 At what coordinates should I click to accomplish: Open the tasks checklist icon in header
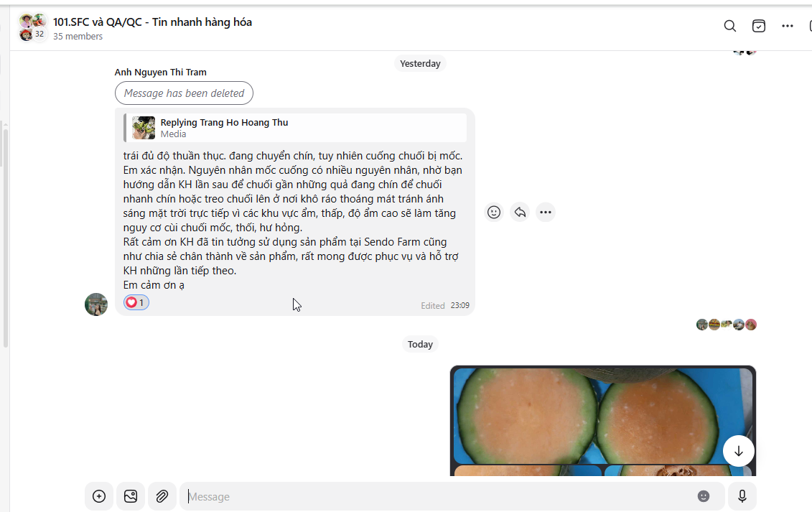[759, 26]
